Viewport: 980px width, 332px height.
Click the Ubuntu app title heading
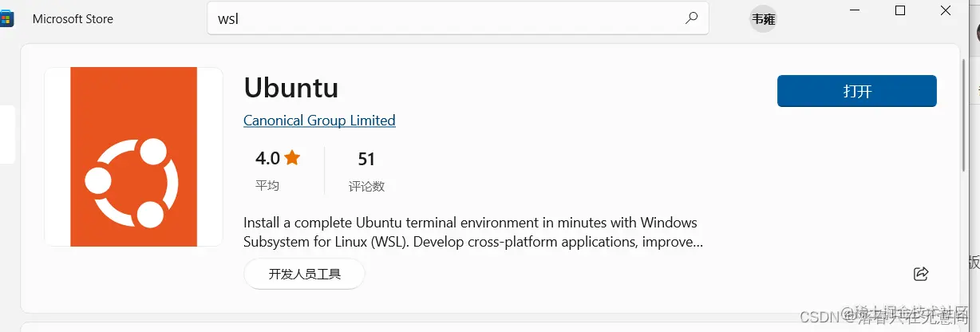coord(290,87)
